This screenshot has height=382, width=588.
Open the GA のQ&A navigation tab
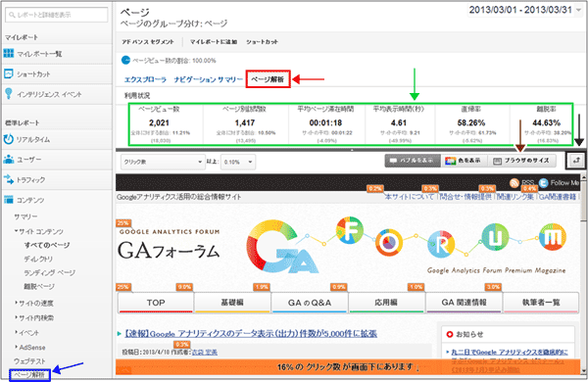[x=310, y=303]
